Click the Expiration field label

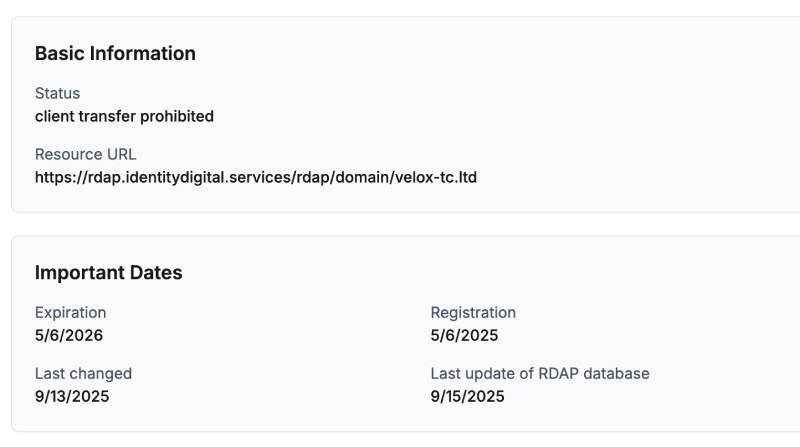[70, 312]
